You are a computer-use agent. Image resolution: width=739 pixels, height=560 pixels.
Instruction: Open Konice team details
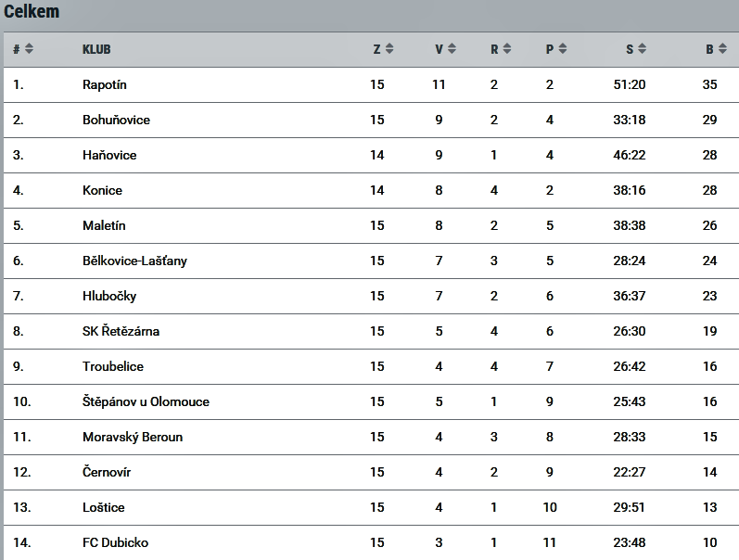tap(102, 190)
